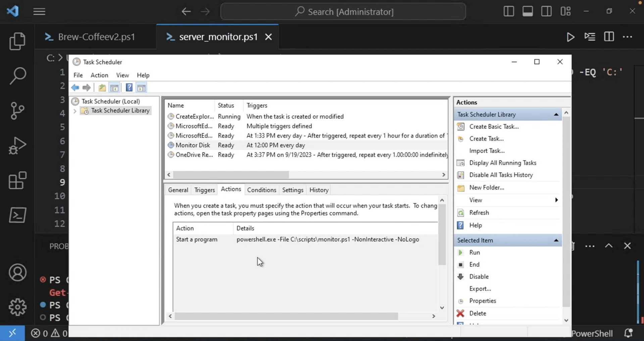Switch to the Settings tab

(x=293, y=190)
